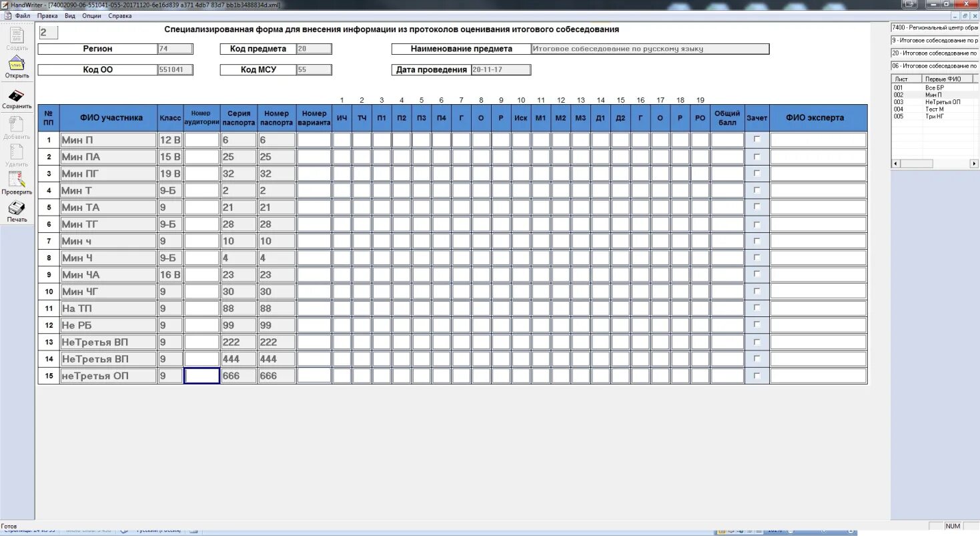
Task: Toggle the Зачет checkbox for На ТП
Action: click(x=757, y=308)
